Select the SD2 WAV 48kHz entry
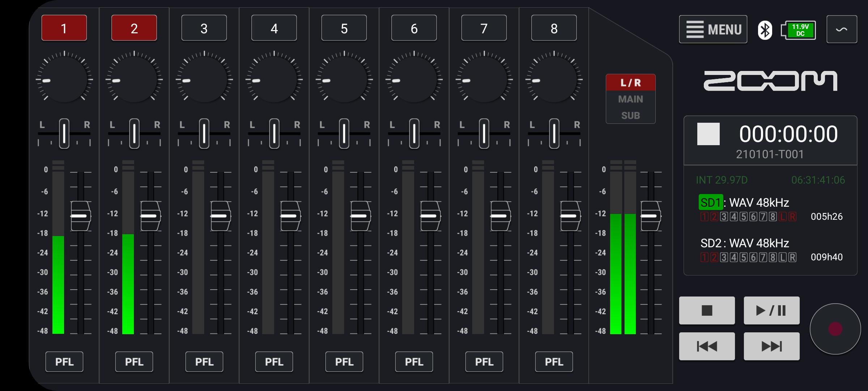This screenshot has width=868, height=391. tap(745, 243)
